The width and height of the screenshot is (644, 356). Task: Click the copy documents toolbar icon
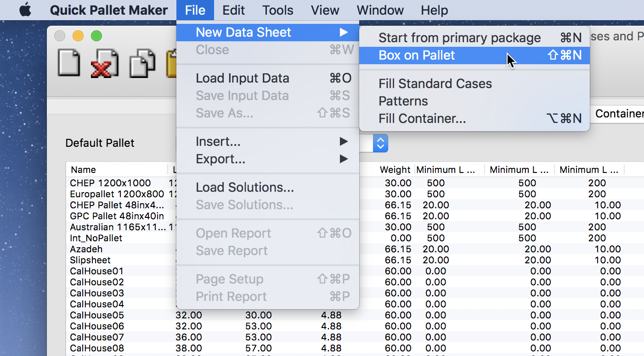[142, 63]
